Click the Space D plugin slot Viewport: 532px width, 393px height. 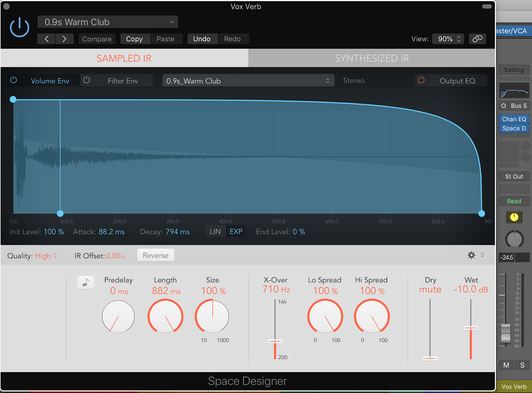tap(514, 128)
